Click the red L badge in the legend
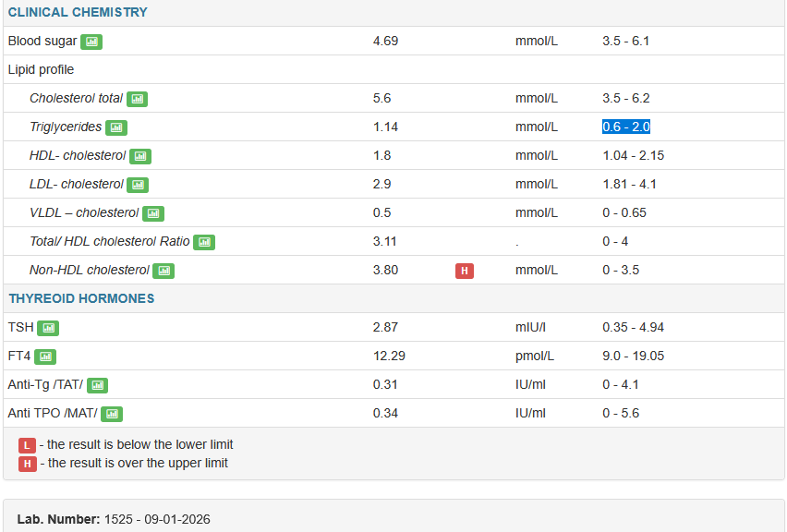787x532 pixels. (28, 445)
